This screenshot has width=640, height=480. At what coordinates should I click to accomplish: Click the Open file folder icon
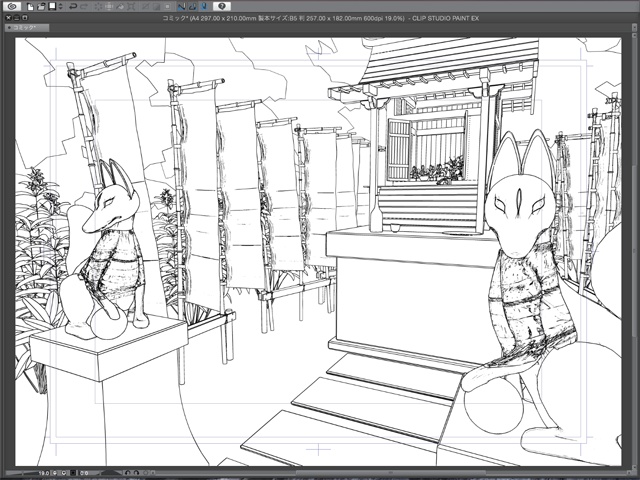click(41, 7)
